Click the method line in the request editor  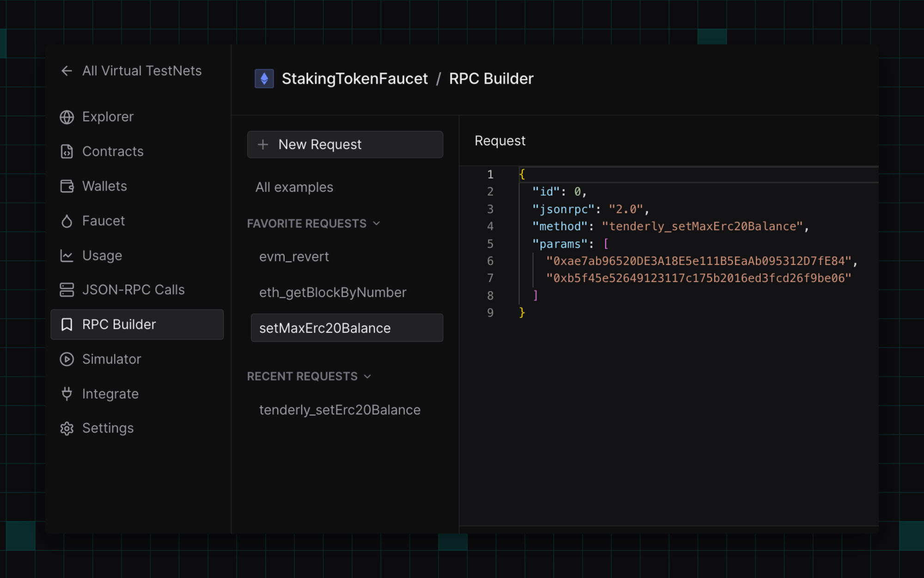[670, 227]
